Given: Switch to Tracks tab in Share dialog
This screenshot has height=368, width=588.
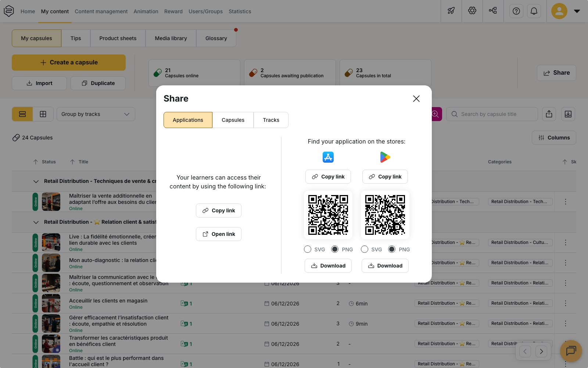Looking at the screenshot, I should pyautogui.click(x=271, y=120).
